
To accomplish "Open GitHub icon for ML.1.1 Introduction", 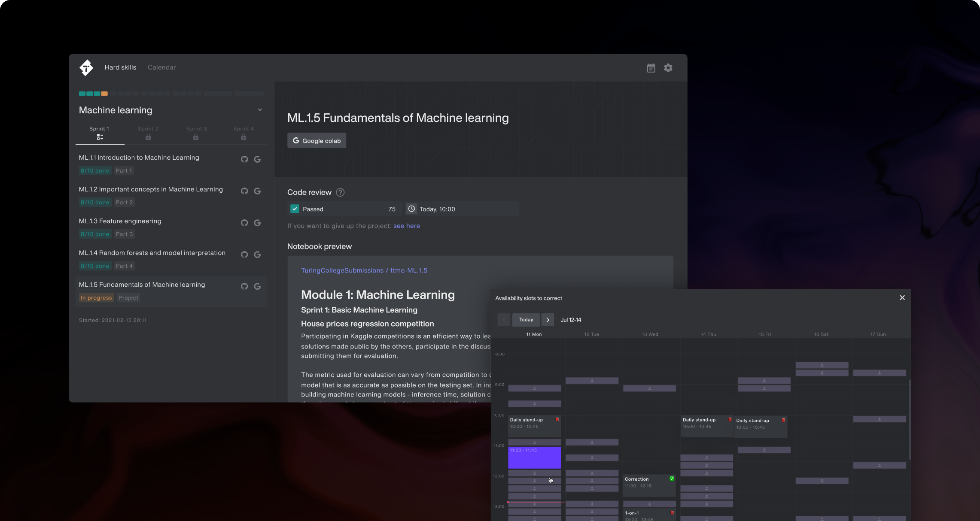I will [x=244, y=159].
